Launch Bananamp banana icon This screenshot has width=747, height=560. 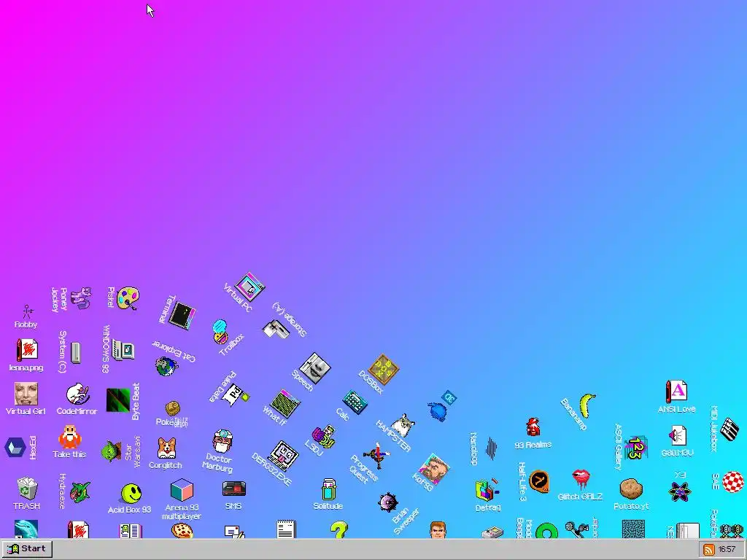(587, 405)
